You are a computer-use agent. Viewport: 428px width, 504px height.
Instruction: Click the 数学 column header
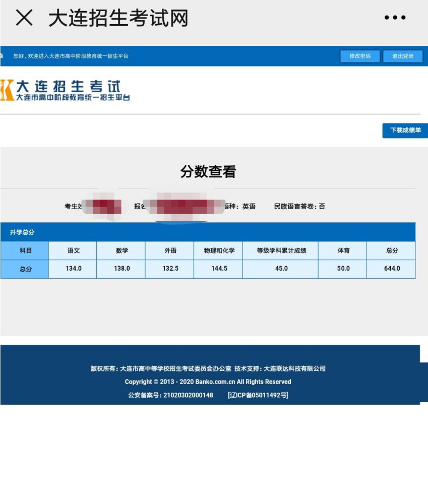[121, 250]
